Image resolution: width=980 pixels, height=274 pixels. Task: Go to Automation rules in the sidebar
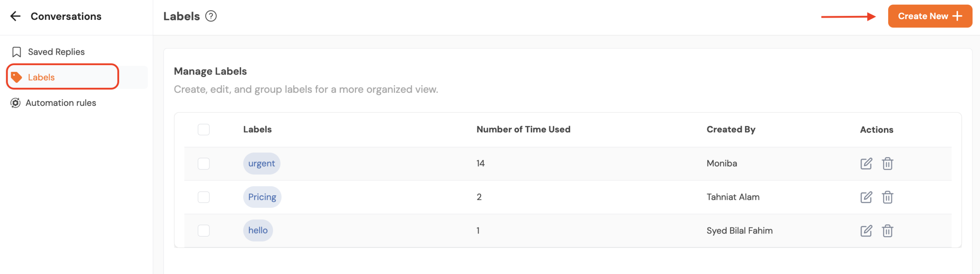[60, 103]
